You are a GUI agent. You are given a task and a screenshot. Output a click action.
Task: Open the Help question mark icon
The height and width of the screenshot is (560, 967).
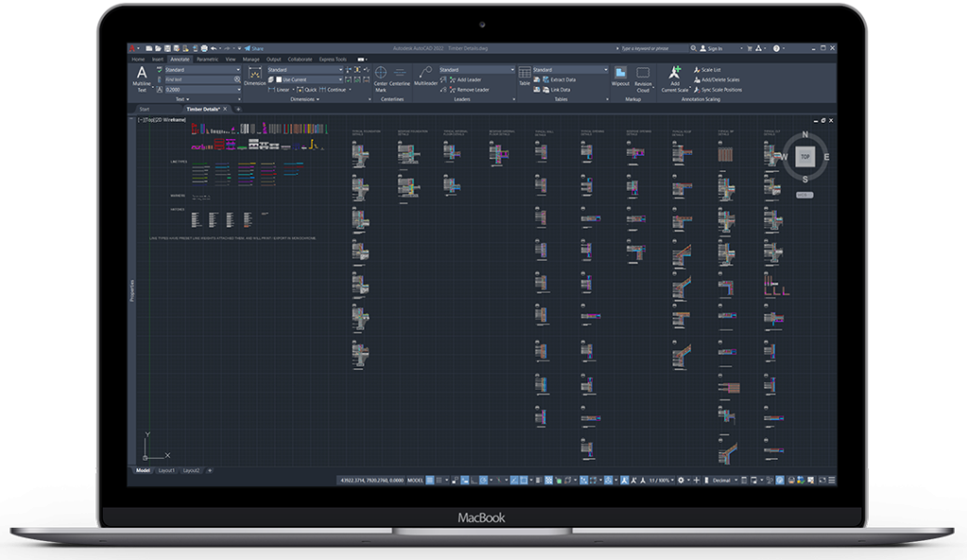(776, 48)
